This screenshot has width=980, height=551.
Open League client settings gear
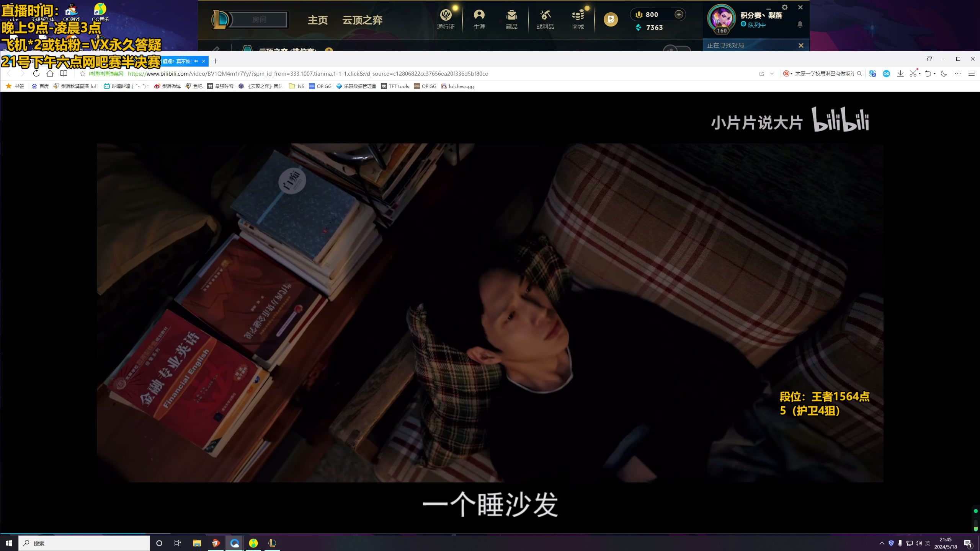[x=785, y=7]
